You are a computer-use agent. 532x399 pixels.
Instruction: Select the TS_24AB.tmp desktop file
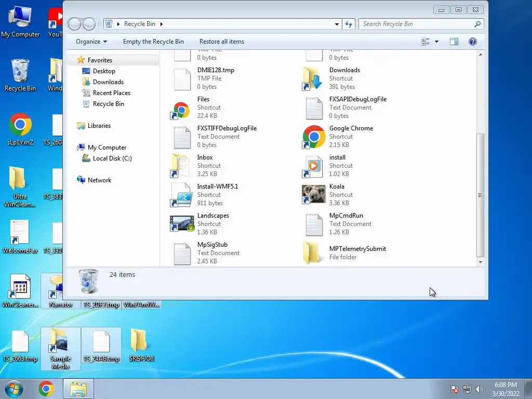pos(101,346)
